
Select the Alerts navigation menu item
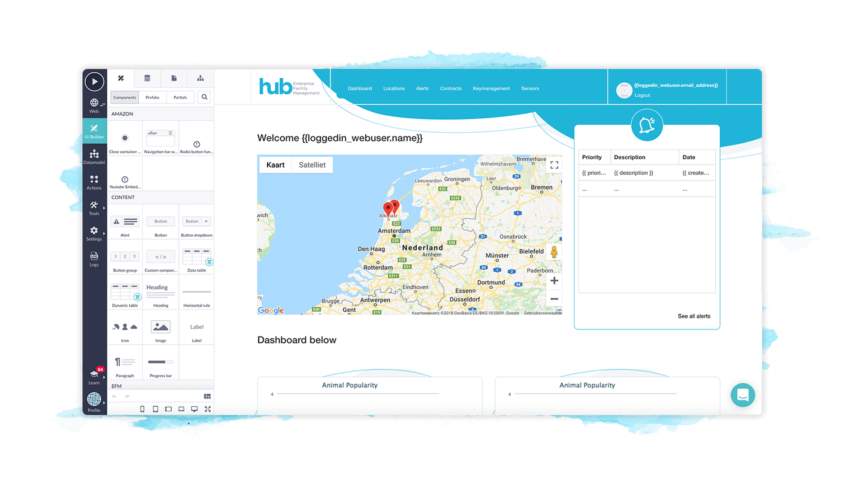tap(421, 88)
